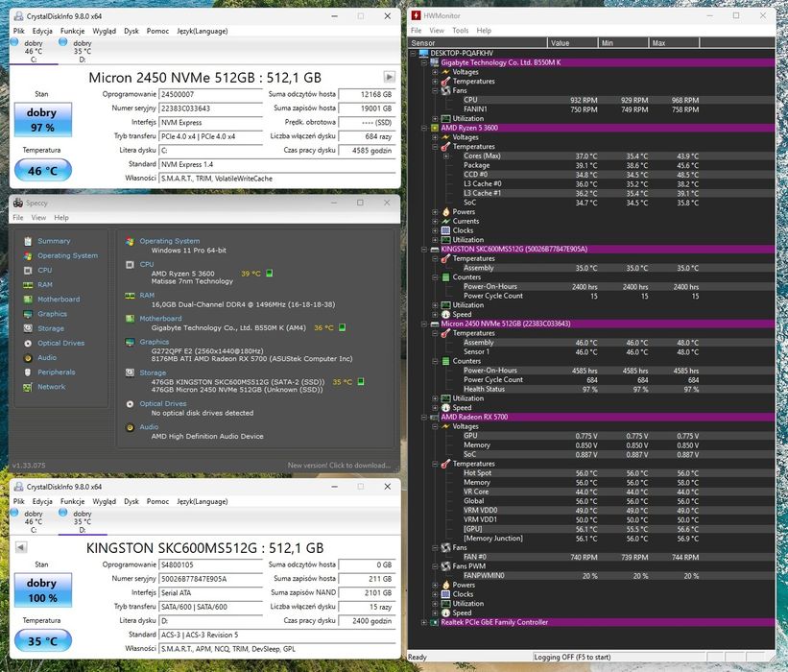This screenshot has height=672, width=788.
Task: Click previous-disk arrow in KINGSTON CrystalDiskInfo window
Action: pyautogui.click(x=21, y=547)
